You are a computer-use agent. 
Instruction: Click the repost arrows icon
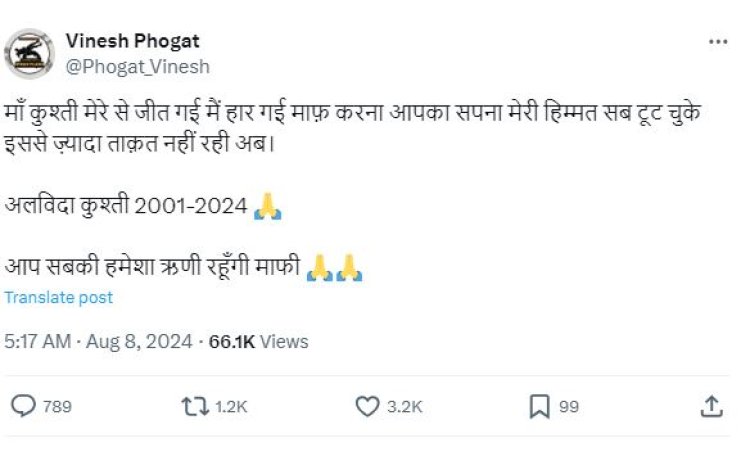(195, 407)
